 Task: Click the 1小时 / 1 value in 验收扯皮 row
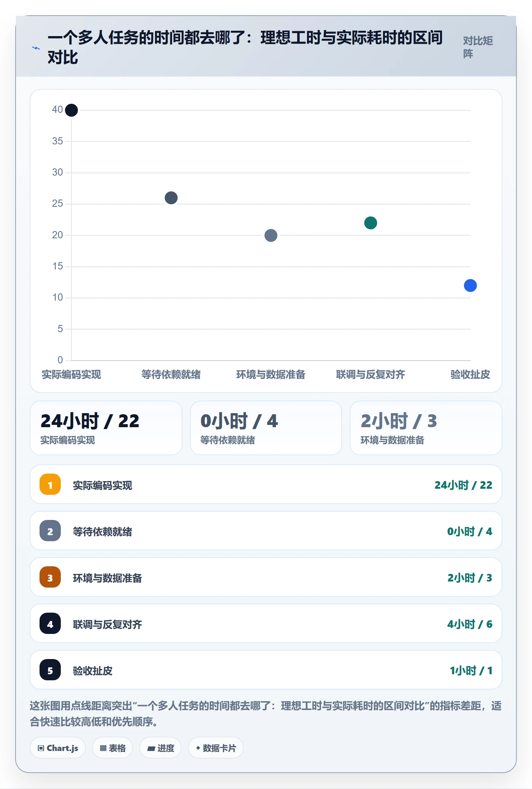[471, 670]
